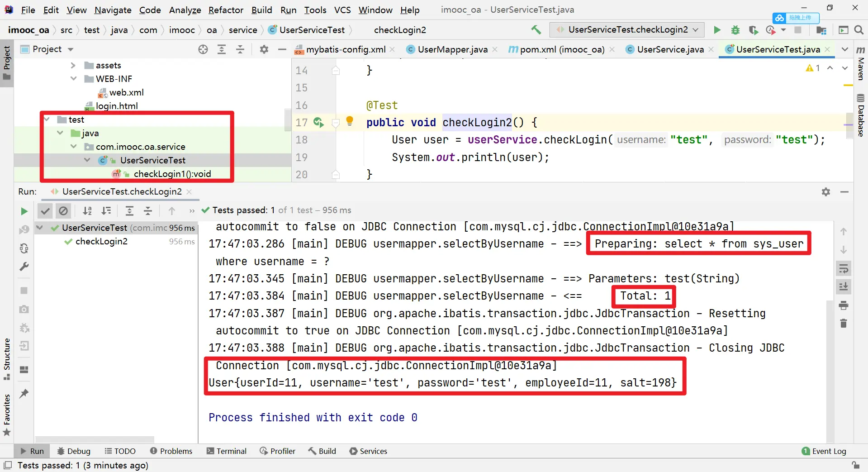Open Run panel settings gear
Image resolution: width=868 pixels, height=472 pixels.
(x=826, y=192)
